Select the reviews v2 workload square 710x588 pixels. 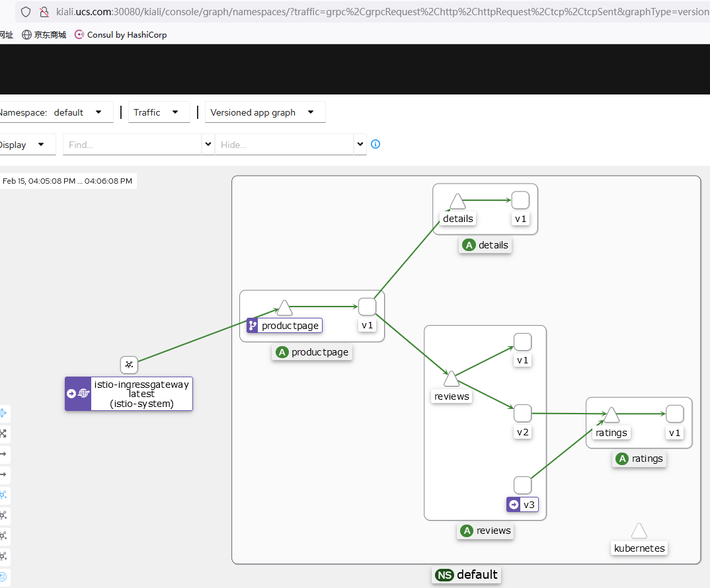click(522, 414)
